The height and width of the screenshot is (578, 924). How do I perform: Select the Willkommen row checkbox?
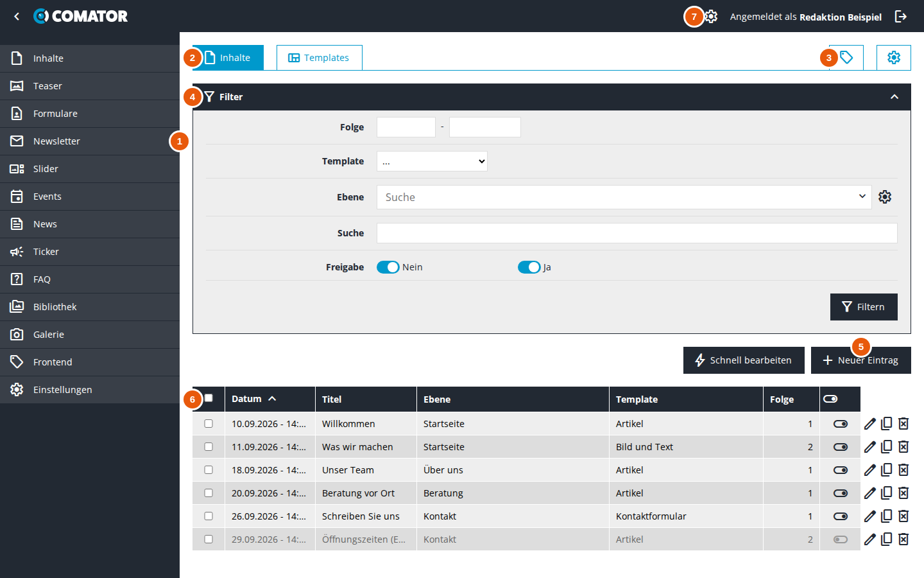point(209,424)
